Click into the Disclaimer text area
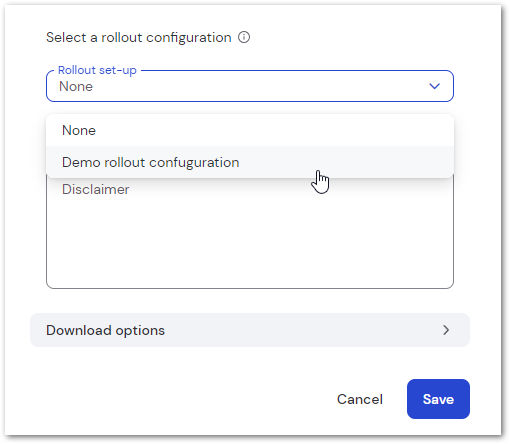The image size is (510, 444). (x=250, y=232)
